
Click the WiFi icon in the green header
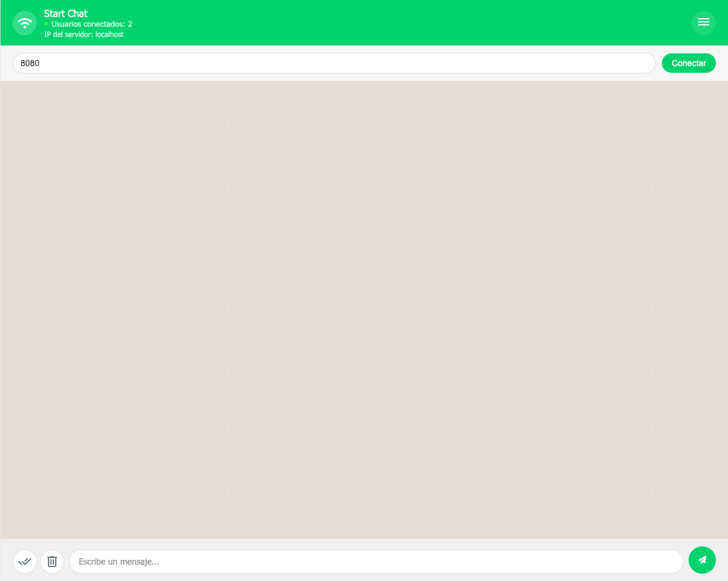click(x=24, y=22)
